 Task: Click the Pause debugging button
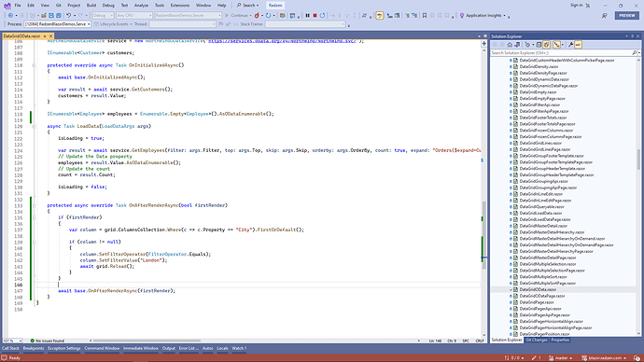pyautogui.click(x=307, y=16)
